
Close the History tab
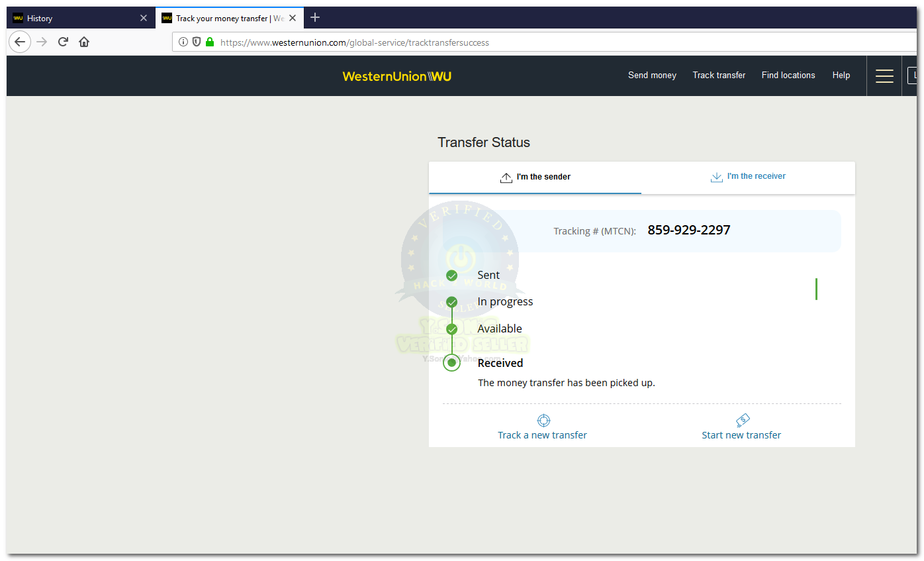144,18
